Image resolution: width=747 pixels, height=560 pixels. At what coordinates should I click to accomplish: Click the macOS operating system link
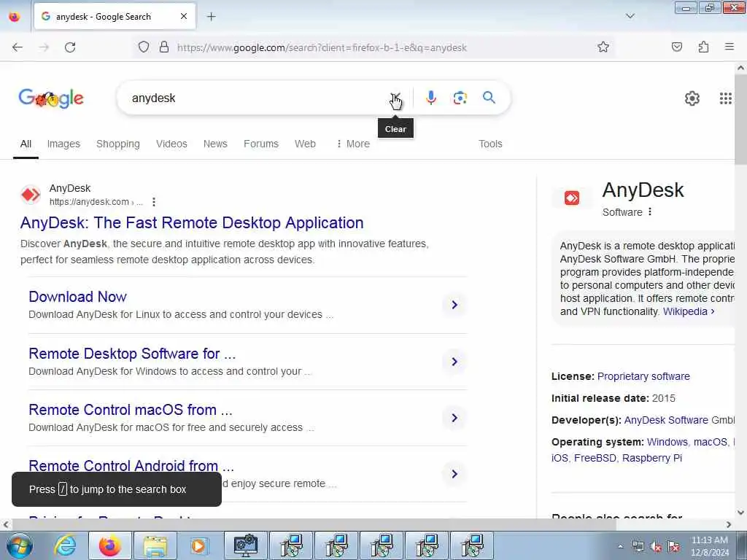tap(711, 442)
